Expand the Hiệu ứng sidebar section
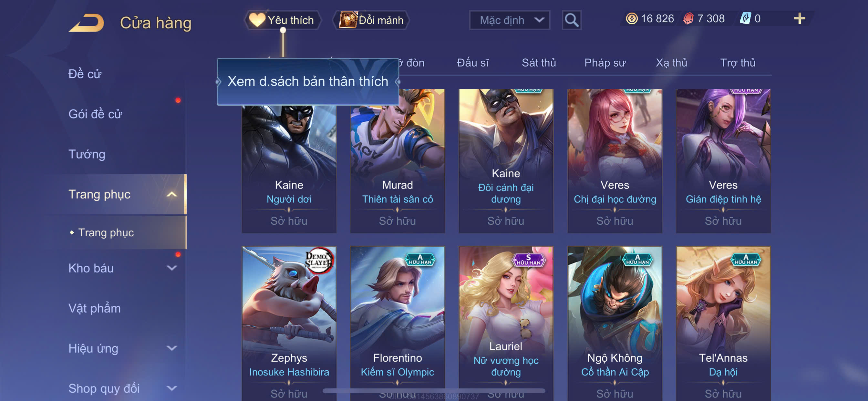868x401 pixels. point(172,348)
